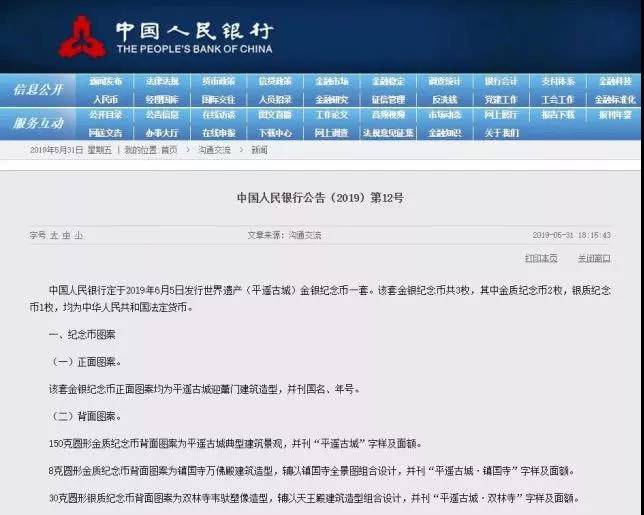Open the 反洗钱 page

tap(444, 99)
